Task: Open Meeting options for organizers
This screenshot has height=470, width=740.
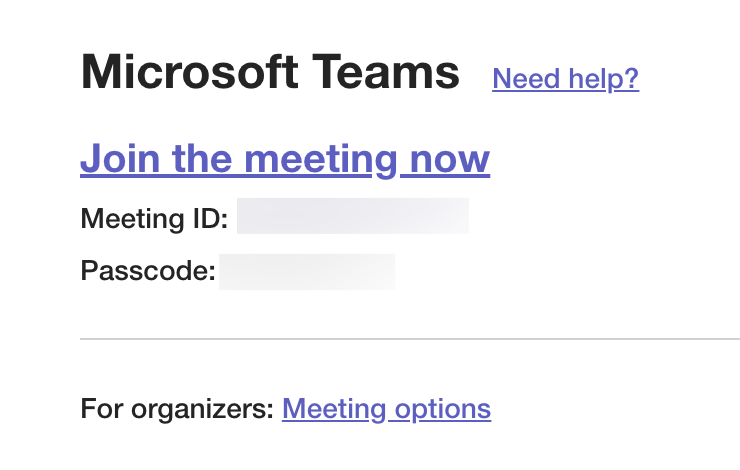Action: (x=386, y=408)
